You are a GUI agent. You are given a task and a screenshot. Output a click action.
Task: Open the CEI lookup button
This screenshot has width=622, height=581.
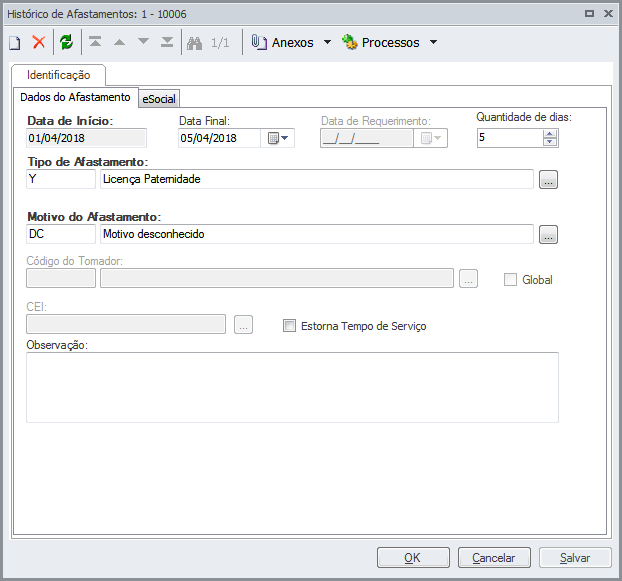click(x=243, y=324)
